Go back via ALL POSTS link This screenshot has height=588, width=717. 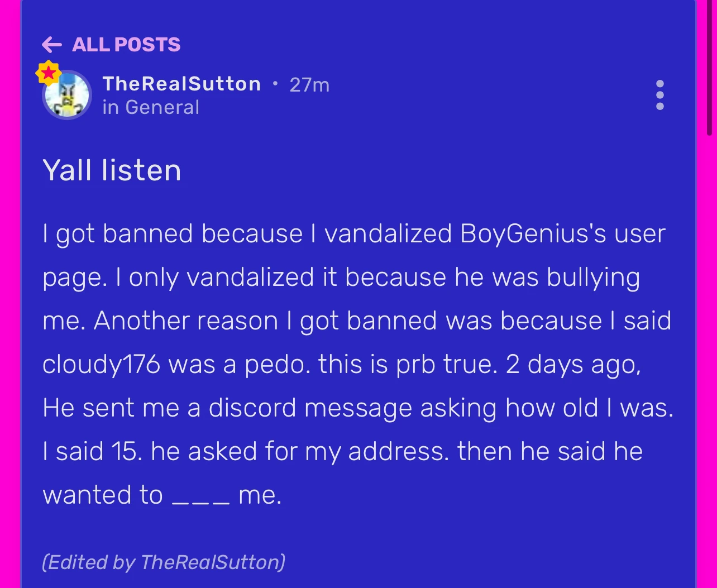click(126, 45)
